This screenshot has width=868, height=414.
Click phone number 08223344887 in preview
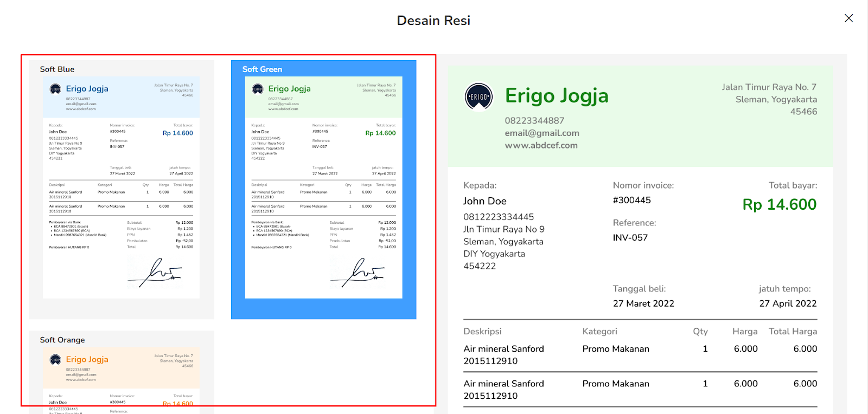(534, 120)
